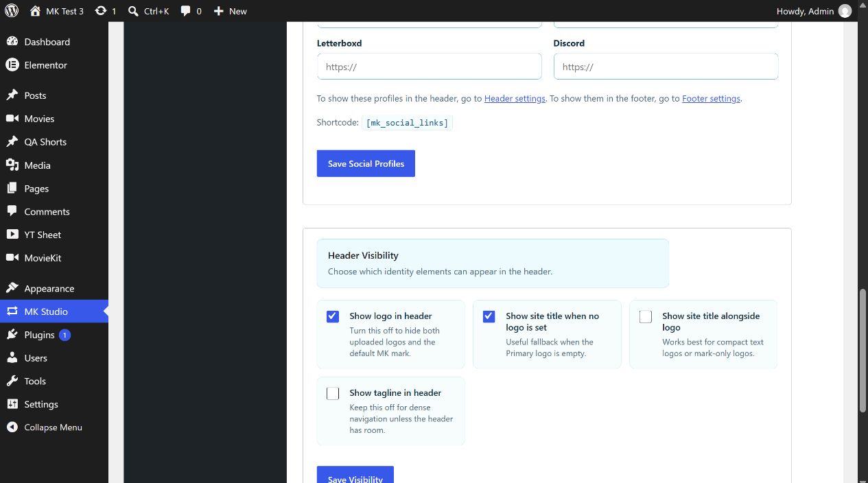
Task: Click Save Visibility button
Action: click(x=355, y=475)
